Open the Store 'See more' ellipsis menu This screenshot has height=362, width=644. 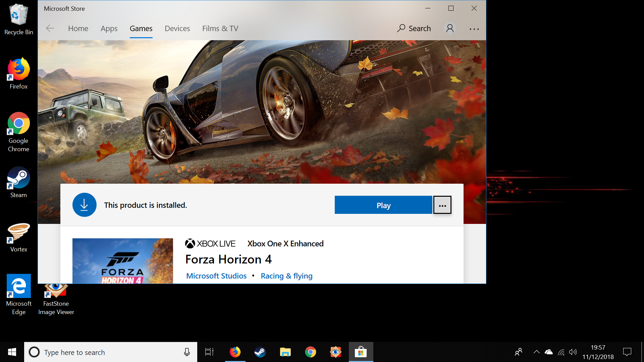[x=474, y=29]
